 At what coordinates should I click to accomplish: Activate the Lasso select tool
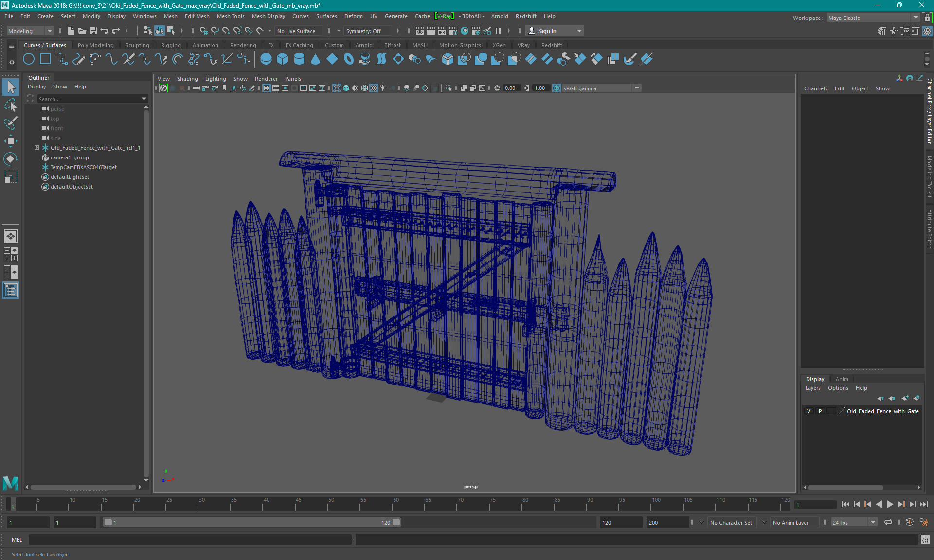(11, 105)
